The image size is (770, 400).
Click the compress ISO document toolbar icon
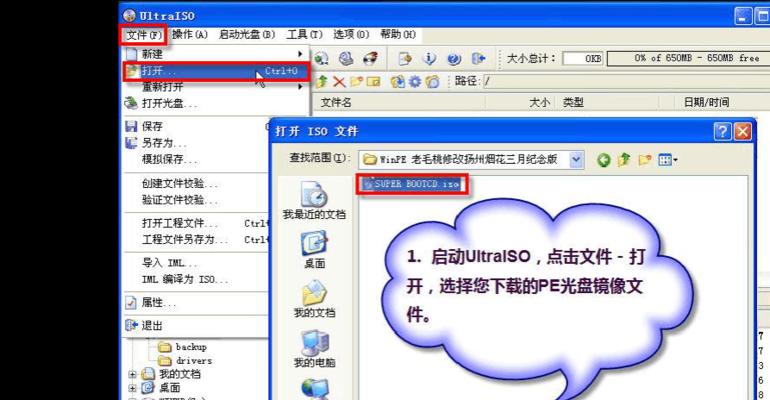pyautogui.click(x=405, y=58)
